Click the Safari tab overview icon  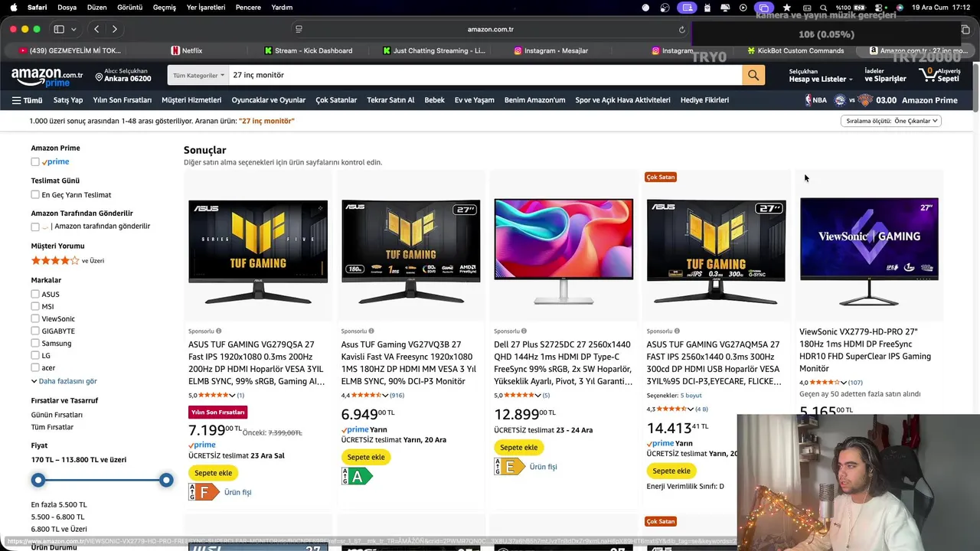(x=965, y=29)
